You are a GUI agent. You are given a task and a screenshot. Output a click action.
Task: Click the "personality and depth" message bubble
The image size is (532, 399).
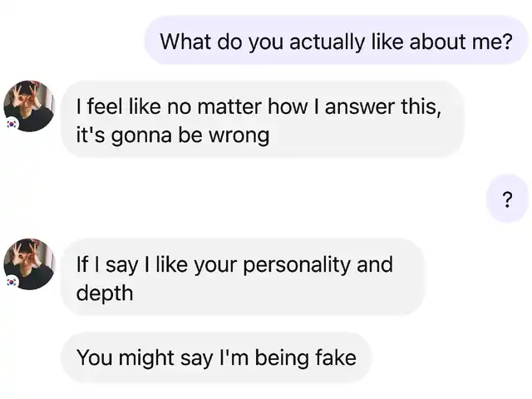coord(242,278)
